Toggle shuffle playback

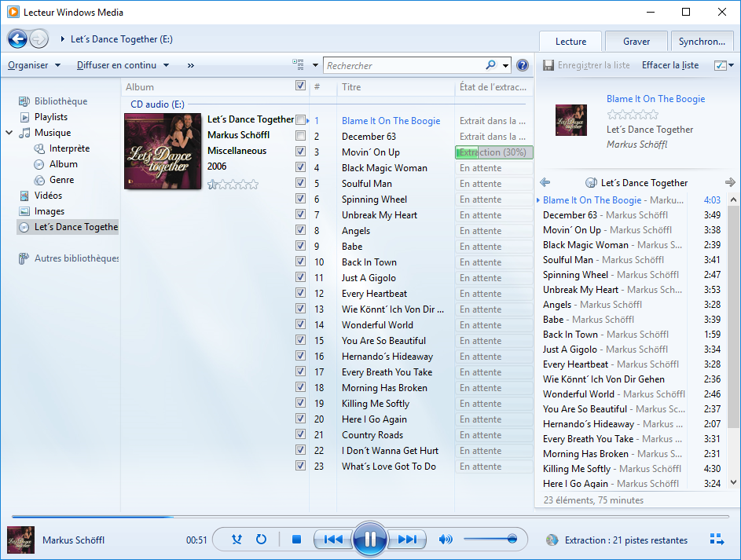237,540
